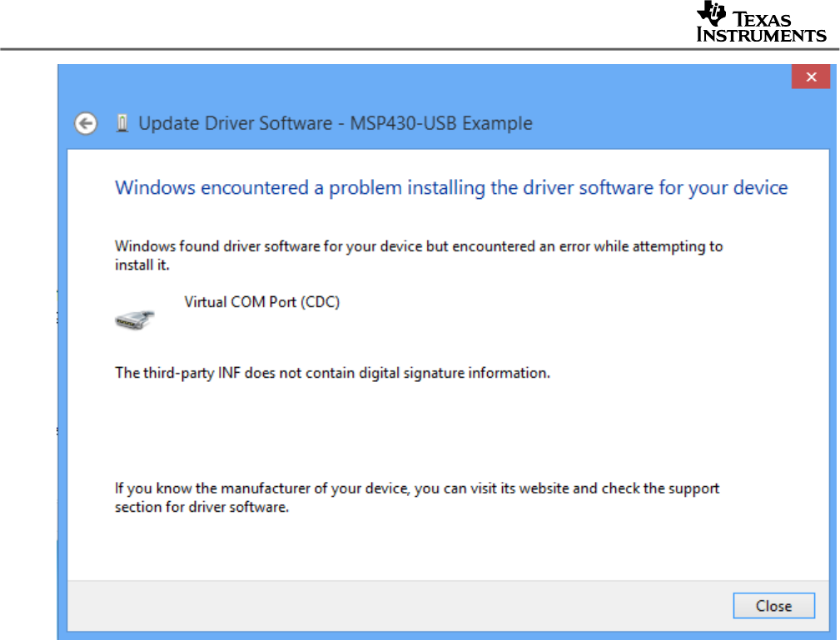Click the 'Windows found driver software' paragraph
Screen dimensions: 840x640
tap(419, 256)
